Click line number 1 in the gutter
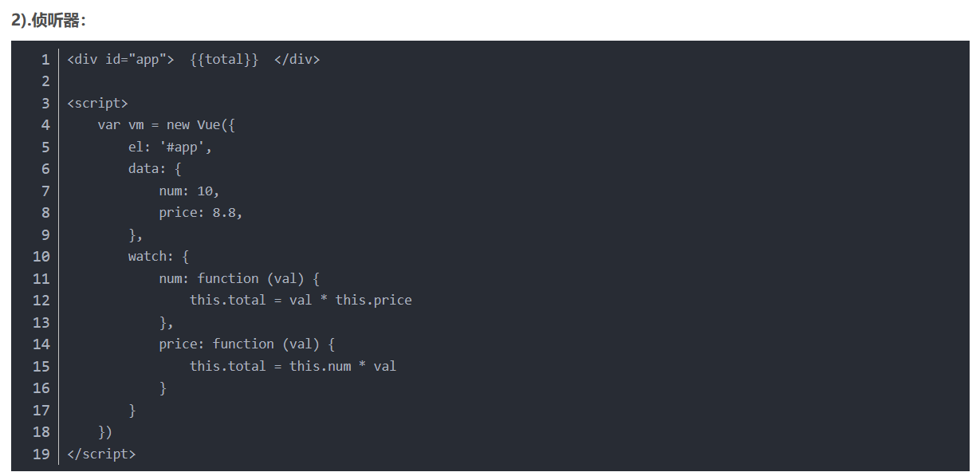 45,60
